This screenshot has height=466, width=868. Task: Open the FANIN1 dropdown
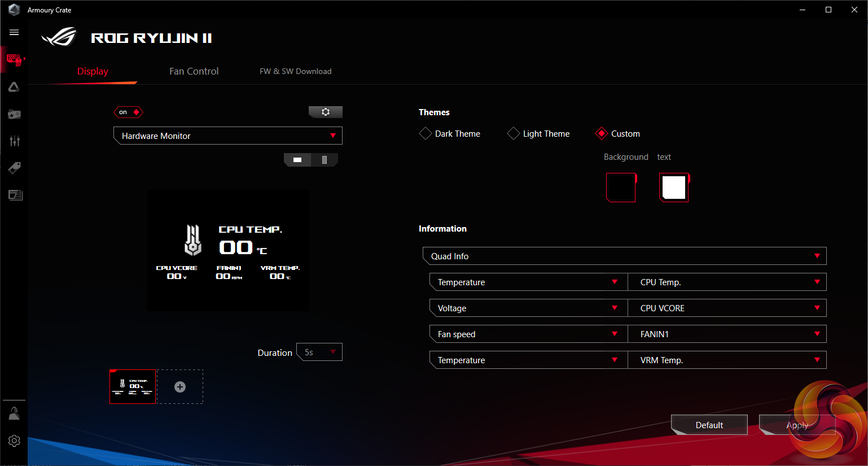727,334
